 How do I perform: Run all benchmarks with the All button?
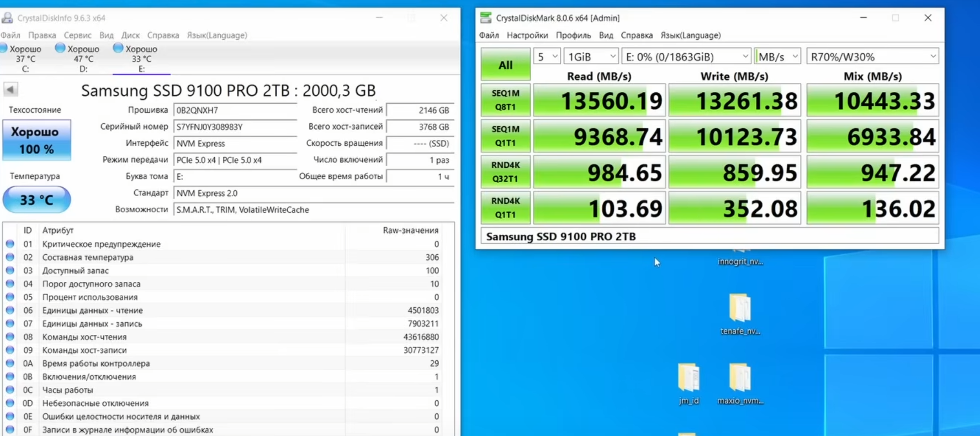pos(505,65)
